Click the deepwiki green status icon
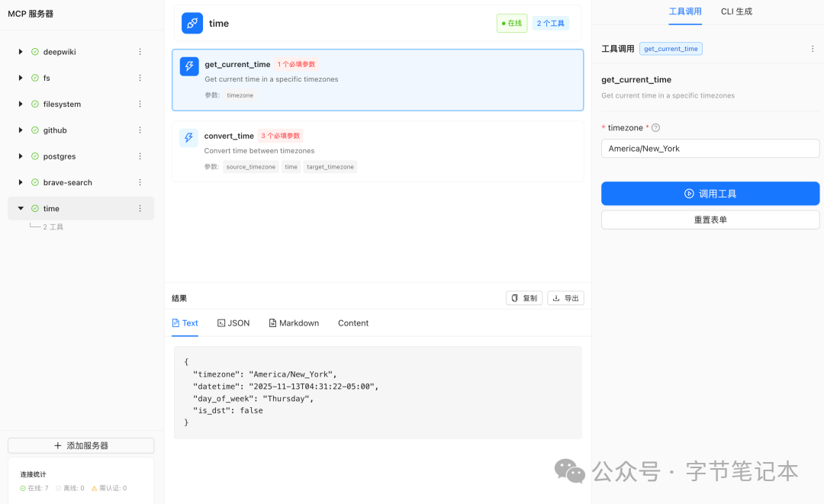 click(x=34, y=51)
